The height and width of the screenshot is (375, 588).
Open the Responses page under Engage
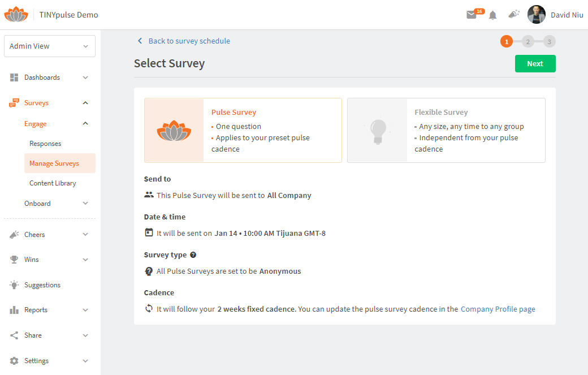point(45,143)
